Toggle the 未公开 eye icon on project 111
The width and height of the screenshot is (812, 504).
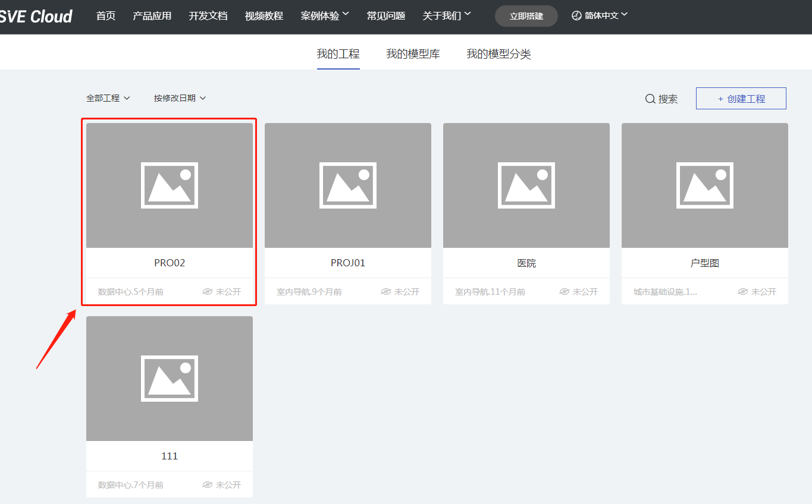(x=208, y=485)
